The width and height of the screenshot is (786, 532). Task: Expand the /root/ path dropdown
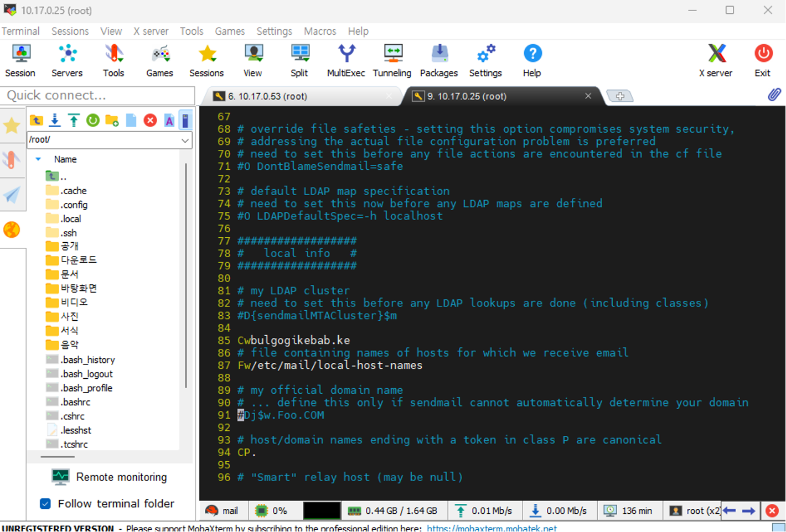185,140
